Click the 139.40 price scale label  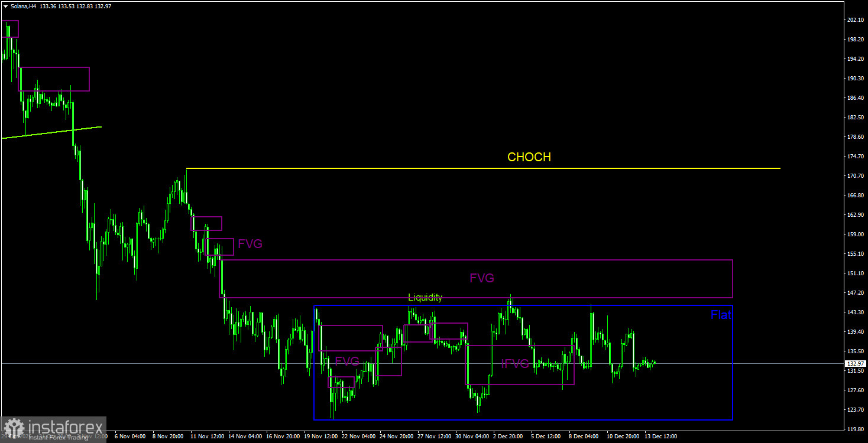click(854, 332)
